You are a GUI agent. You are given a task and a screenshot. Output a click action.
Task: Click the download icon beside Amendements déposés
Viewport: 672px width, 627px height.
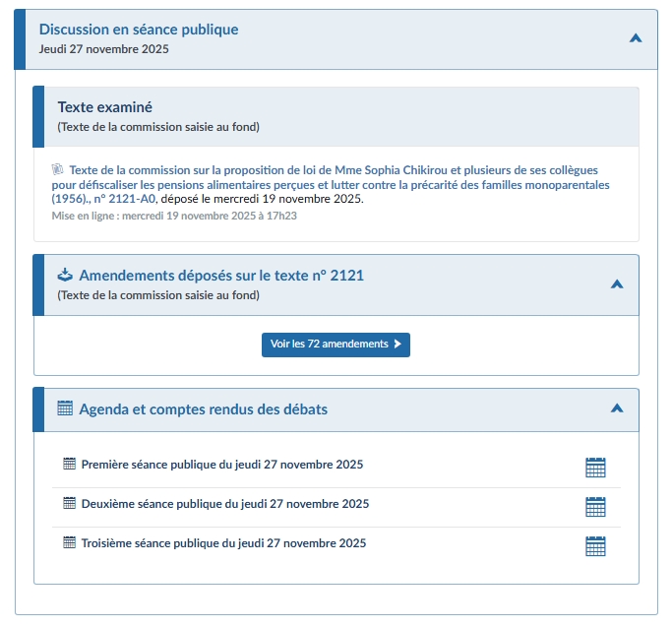(x=65, y=275)
